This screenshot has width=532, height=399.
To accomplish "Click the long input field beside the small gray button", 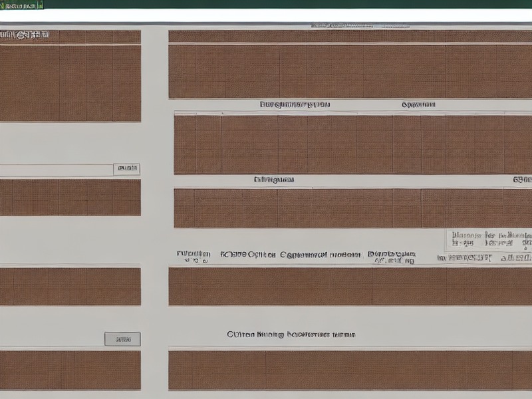I will point(57,170).
